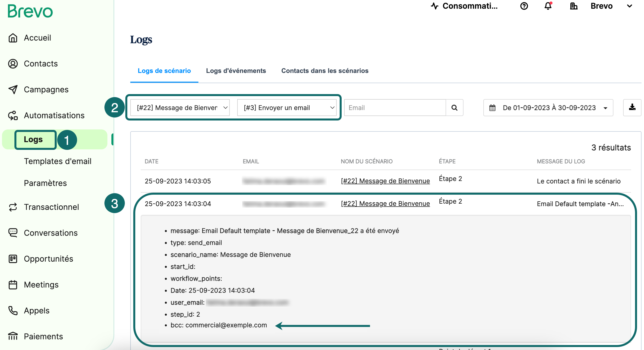
Task: Click inside the Email search field
Action: 387,108
